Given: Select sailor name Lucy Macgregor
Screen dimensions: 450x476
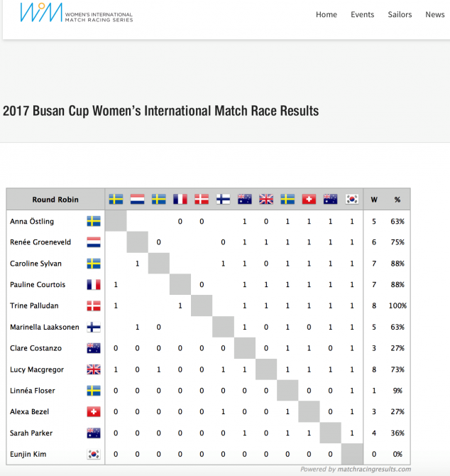Looking at the screenshot, I should (37, 369).
